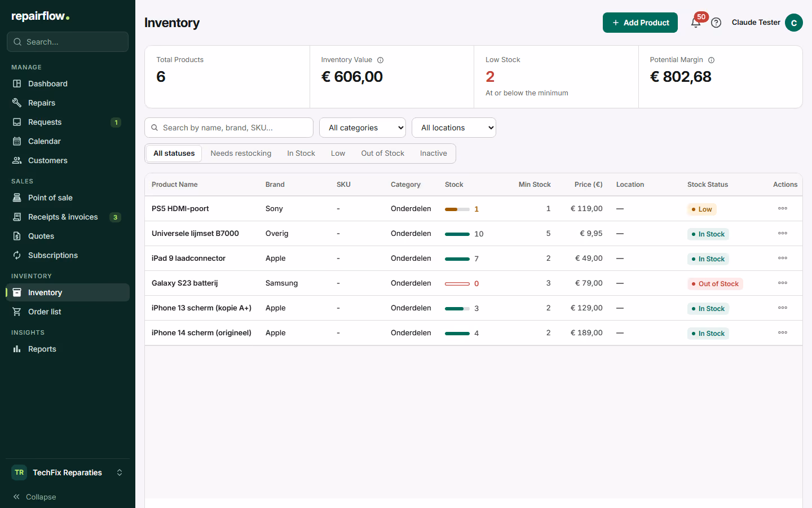The height and width of the screenshot is (508, 812).
Task: Open Point of sale page
Action: [x=68, y=198]
